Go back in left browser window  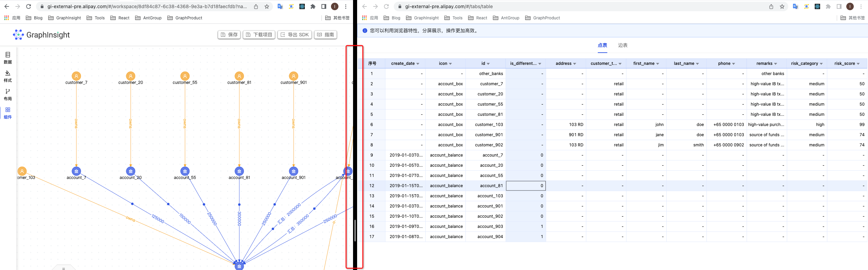pyautogui.click(x=7, y=6)
